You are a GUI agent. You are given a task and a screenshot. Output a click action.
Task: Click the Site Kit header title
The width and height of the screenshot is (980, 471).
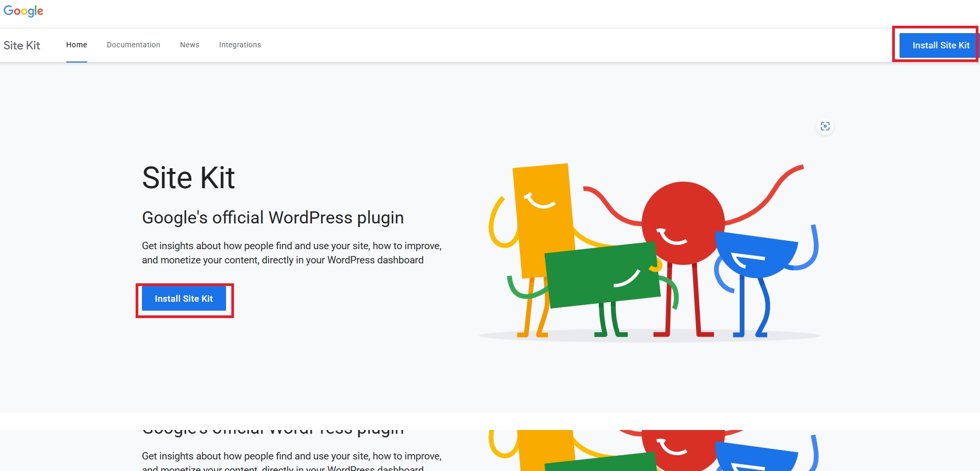[x=22, y=45]
